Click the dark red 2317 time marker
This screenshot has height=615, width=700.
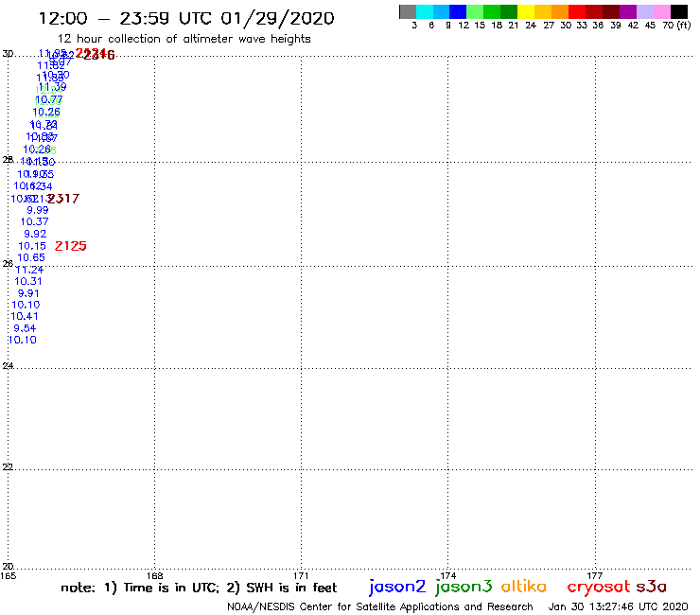coord(63,199)
